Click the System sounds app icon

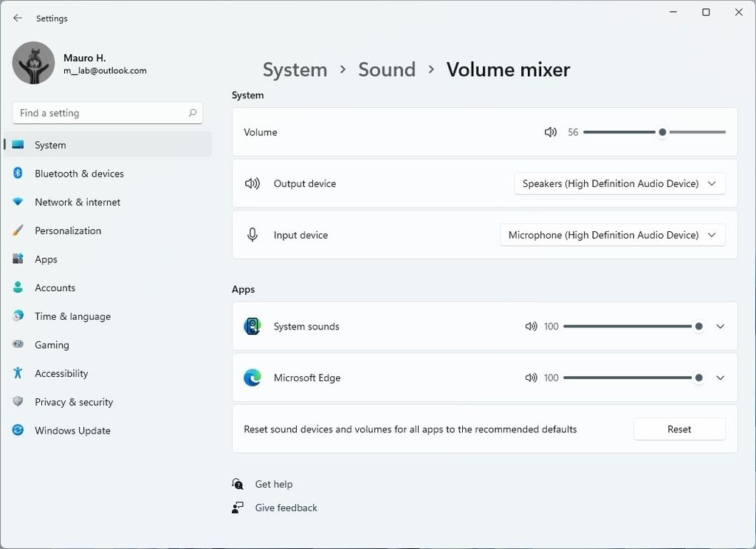[252, 327]
